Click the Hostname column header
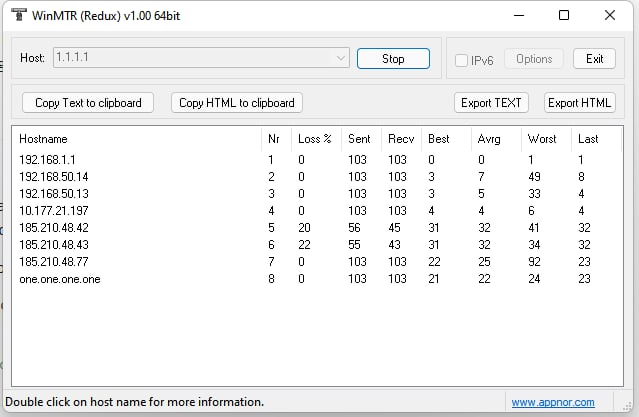 pos(43,139)
